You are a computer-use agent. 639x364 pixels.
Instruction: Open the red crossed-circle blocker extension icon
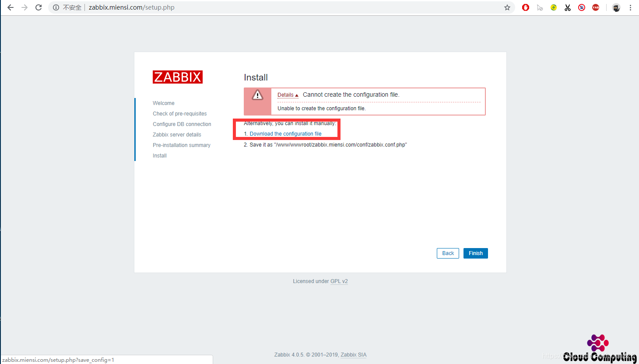(x=582, y=7)
